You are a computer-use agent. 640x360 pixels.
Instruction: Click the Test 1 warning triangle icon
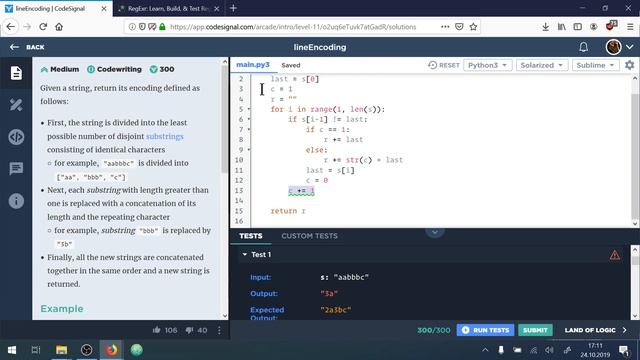click(614, 255)
